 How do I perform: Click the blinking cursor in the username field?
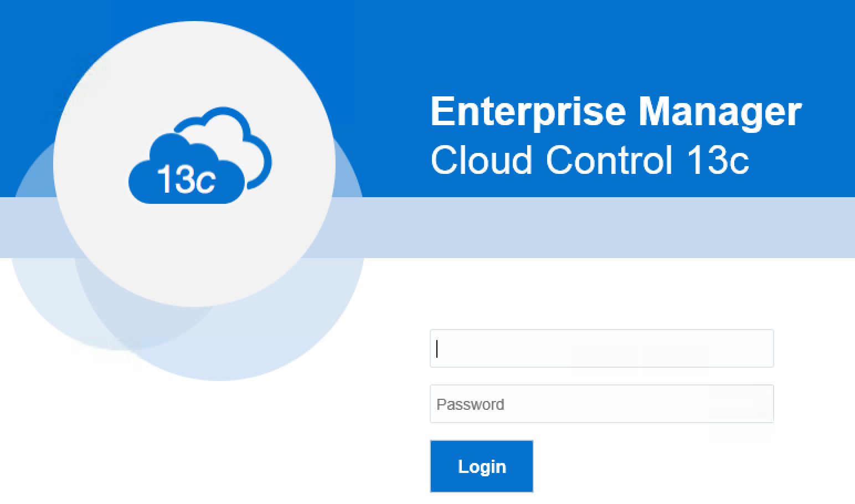click(437, 349)
